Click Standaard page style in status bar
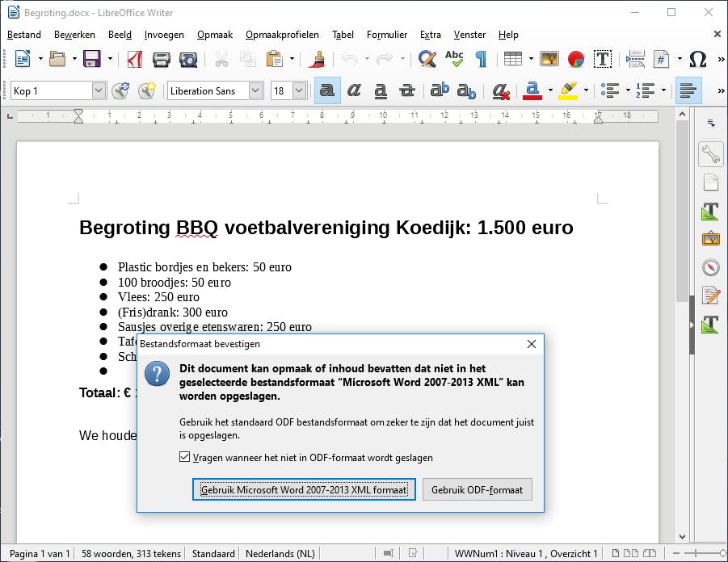 pos(213,554)
